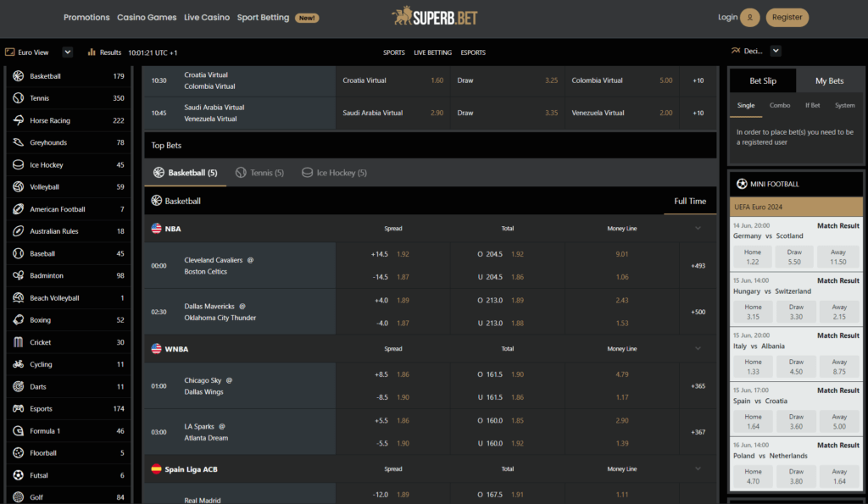
Task: Click the Results bar-chart icon
Action: pos(92,51)
